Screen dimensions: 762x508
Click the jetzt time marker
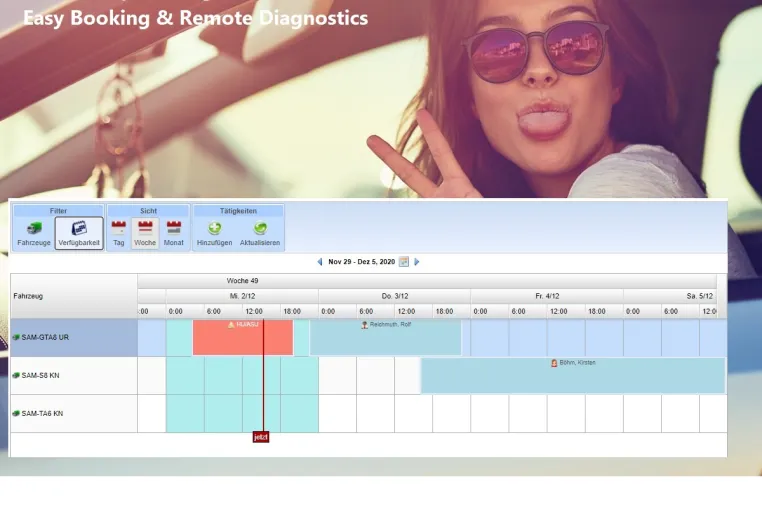[261, 437]
